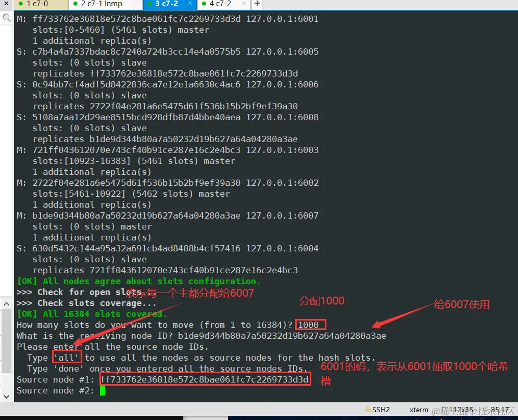
Task: Click the green status dot on tab "1 c7-0"
Action: click(x=21, y=4)
